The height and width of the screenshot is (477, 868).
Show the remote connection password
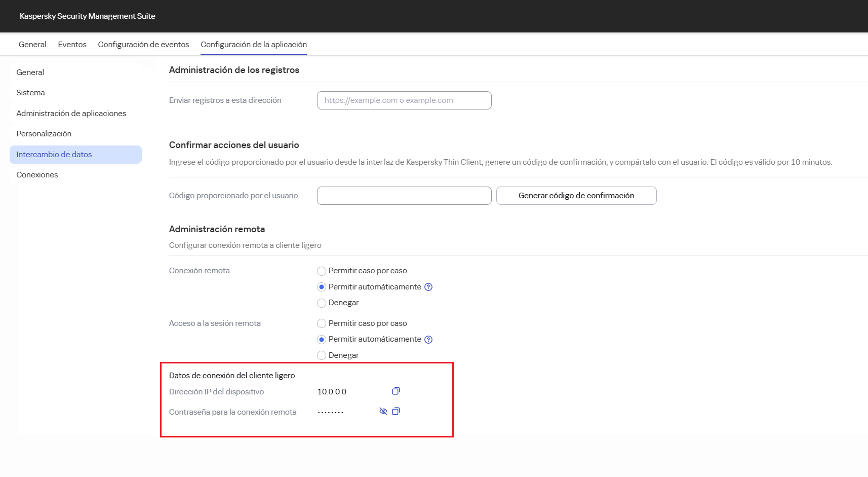(383, 411)
